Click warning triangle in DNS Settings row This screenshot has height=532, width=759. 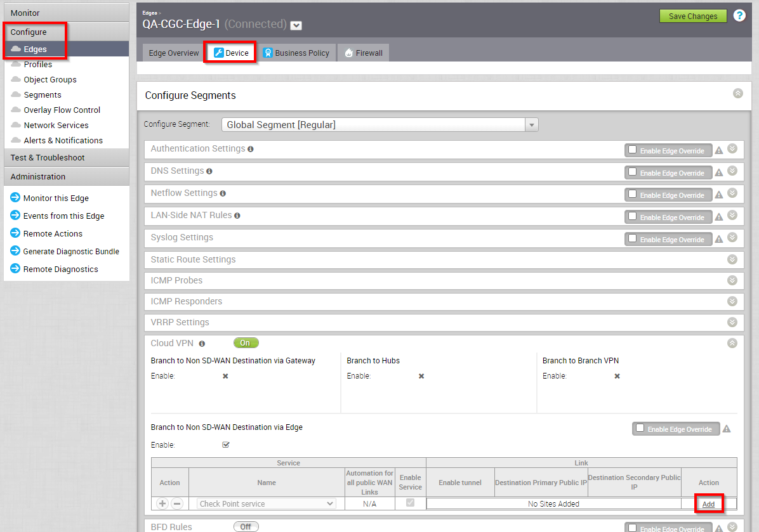(719, 172)
